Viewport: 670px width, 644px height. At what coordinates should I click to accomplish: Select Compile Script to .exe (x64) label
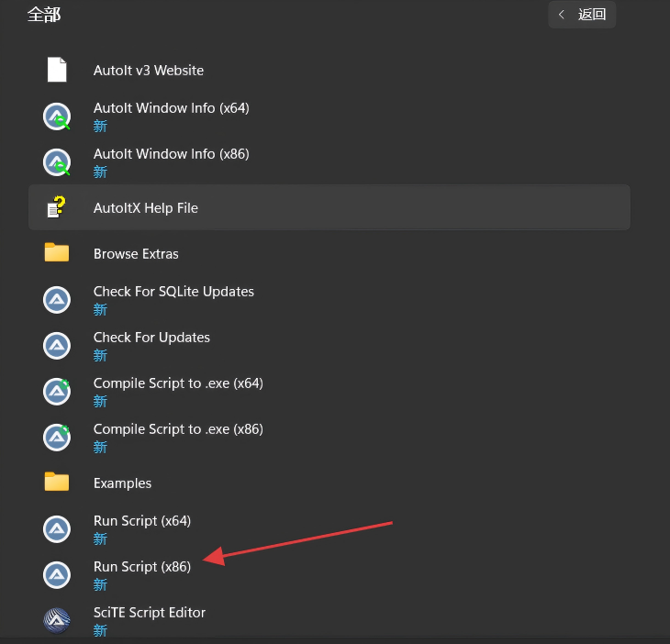[178, 383]
